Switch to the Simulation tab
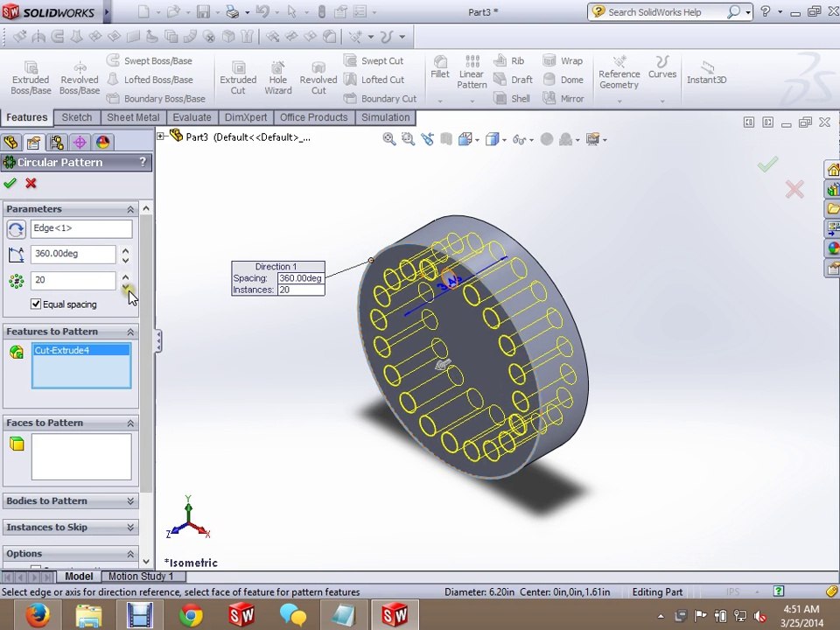Screen dimensions: 840x630 tap(385, 117)
